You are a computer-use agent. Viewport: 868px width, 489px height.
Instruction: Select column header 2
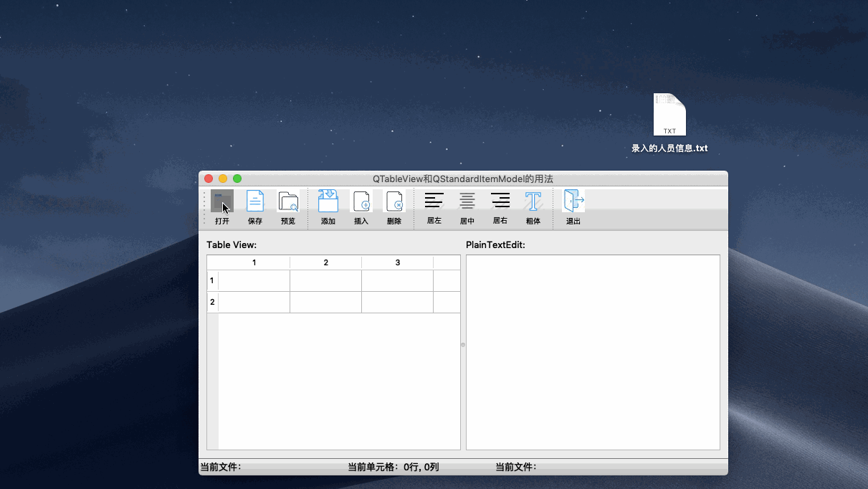click(326, 262)
